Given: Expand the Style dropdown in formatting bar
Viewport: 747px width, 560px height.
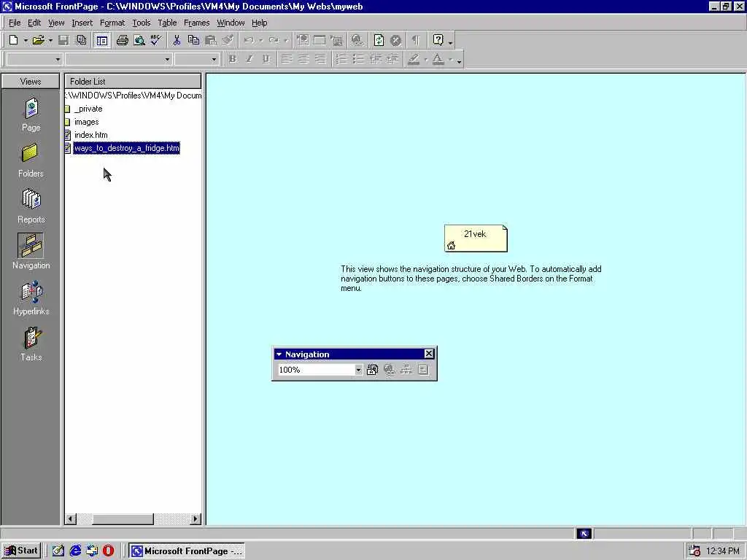Looking at the screenshot, I should click(x=58, y=60).
